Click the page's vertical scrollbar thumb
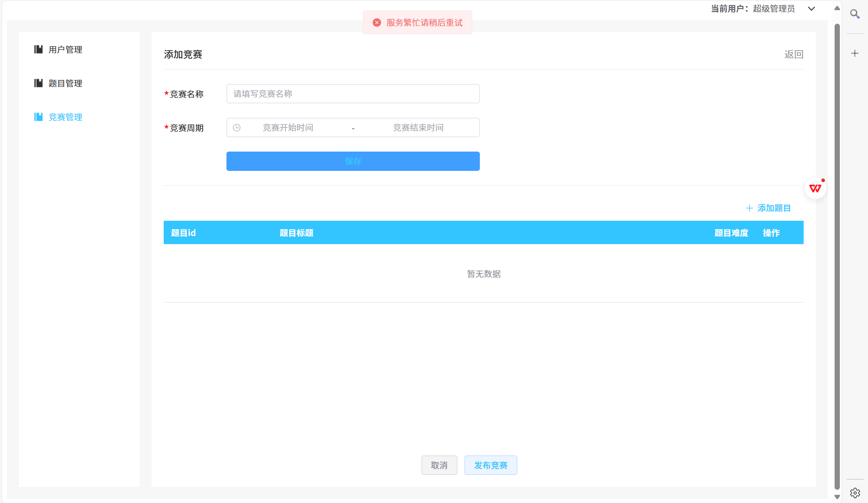Viewport: 868px width, 503px height. coord(837,257)
